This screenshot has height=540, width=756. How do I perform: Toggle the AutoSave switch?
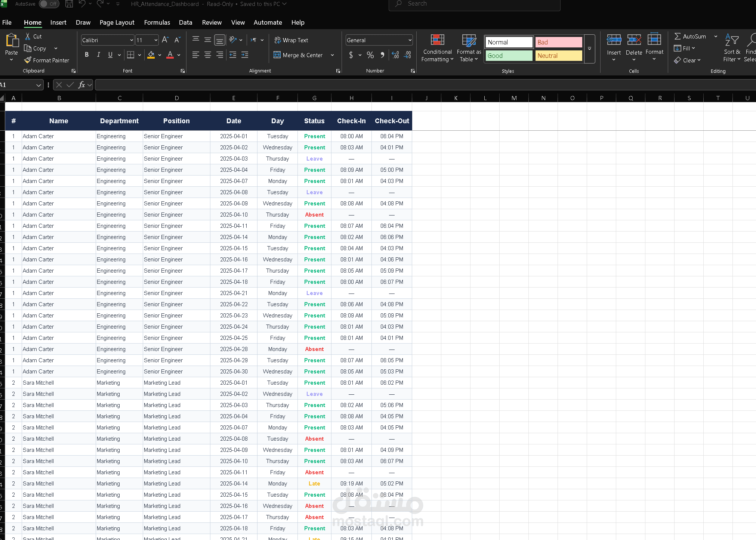[49, 4]
